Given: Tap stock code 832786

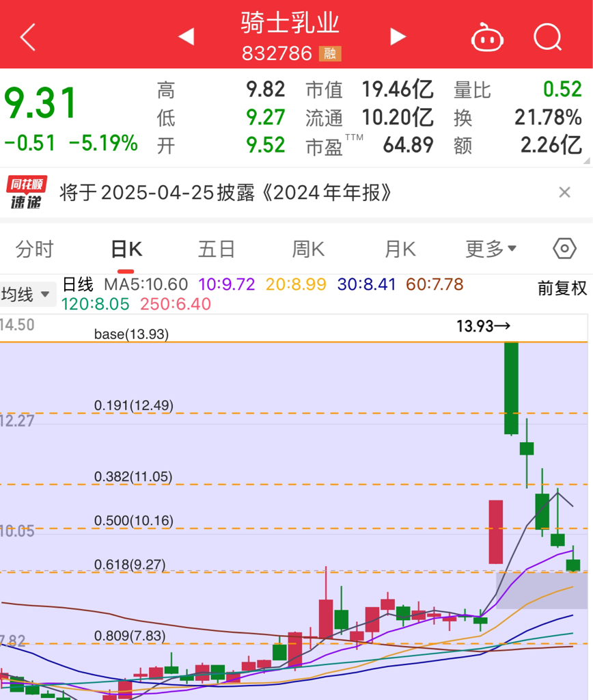Looking at the screenshot, I should pos(277,54).
